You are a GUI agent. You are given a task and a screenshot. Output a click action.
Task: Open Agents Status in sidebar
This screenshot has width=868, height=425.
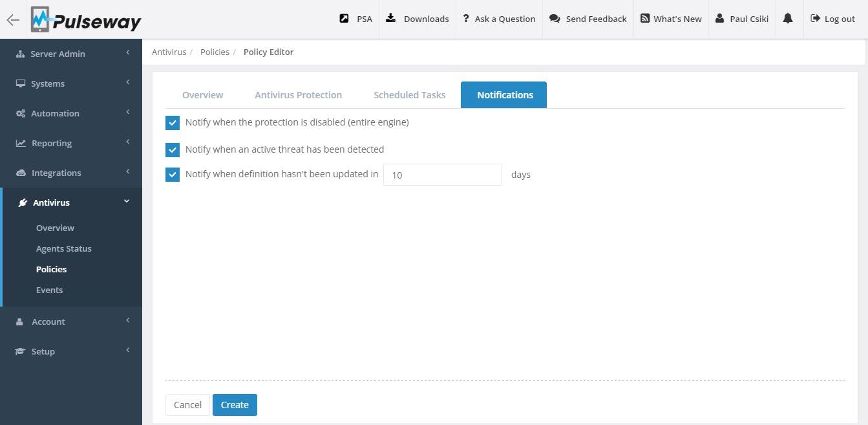coord(64,249)
